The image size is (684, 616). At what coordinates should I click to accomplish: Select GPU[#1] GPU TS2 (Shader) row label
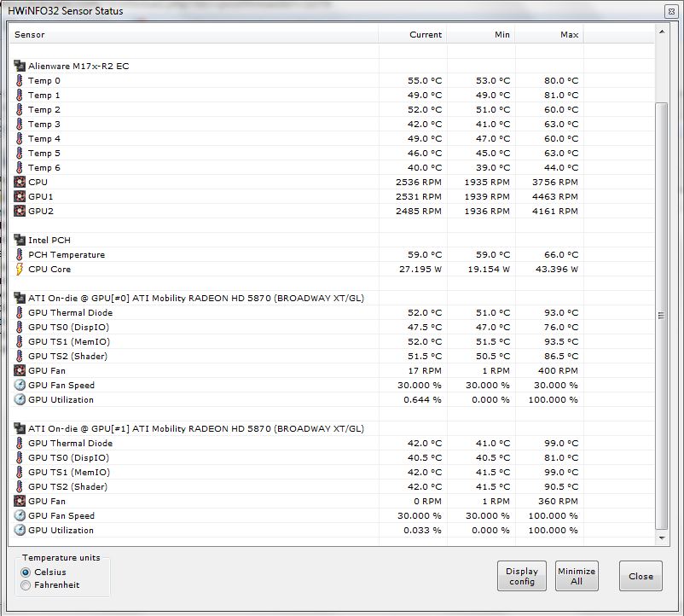pyautogui.click(x=67, y=486)
